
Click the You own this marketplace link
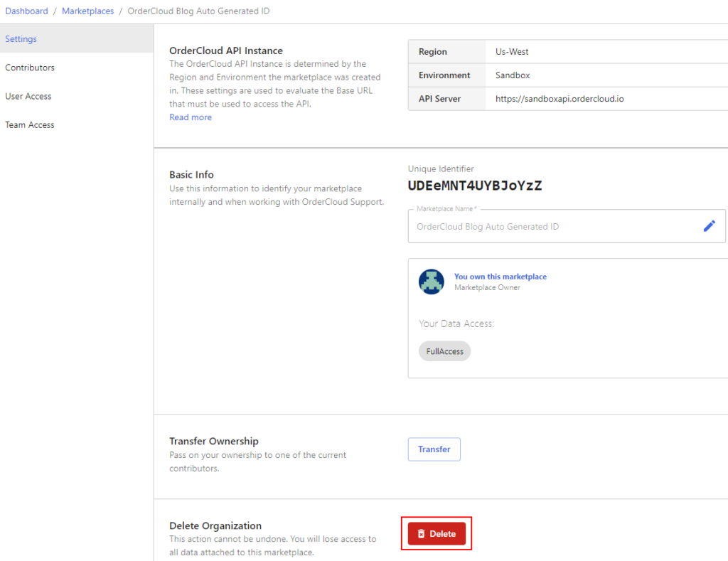500,277
